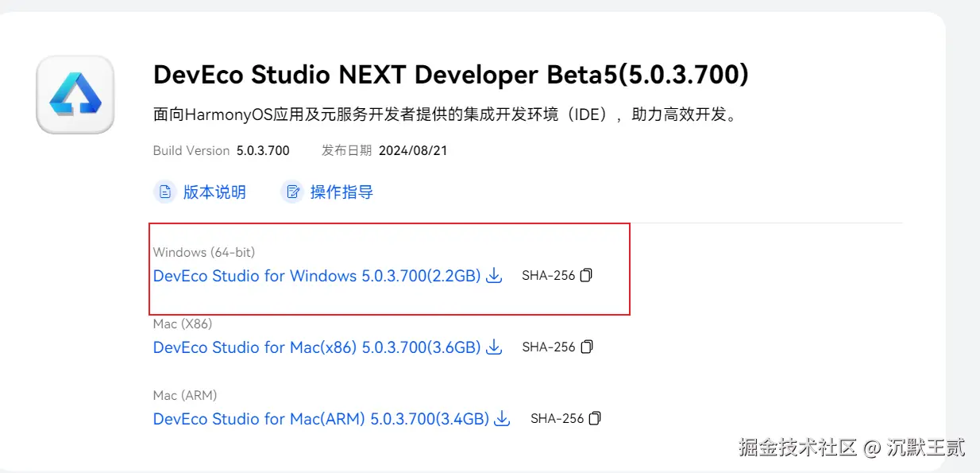The image size is (980, 473).
Task: Copy SHA-256 hash for Mac(ARM) package
Action: click(x=596, y=419)
